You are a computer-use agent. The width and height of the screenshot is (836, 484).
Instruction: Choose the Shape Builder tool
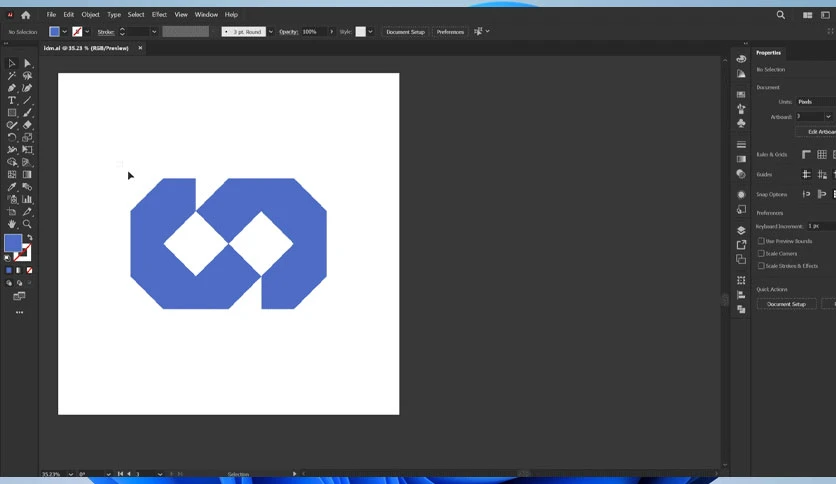point(11,162)
